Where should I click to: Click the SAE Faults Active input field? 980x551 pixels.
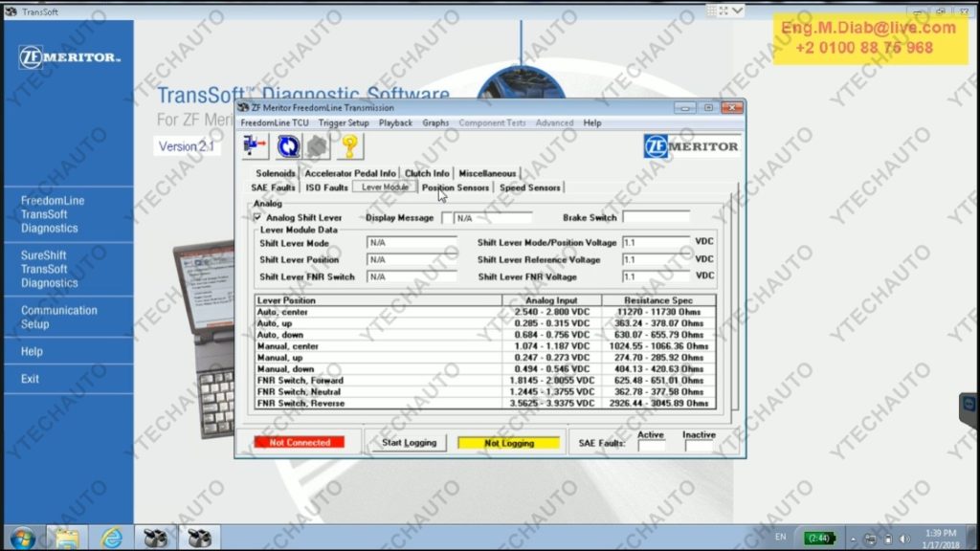tap(652, 443)
